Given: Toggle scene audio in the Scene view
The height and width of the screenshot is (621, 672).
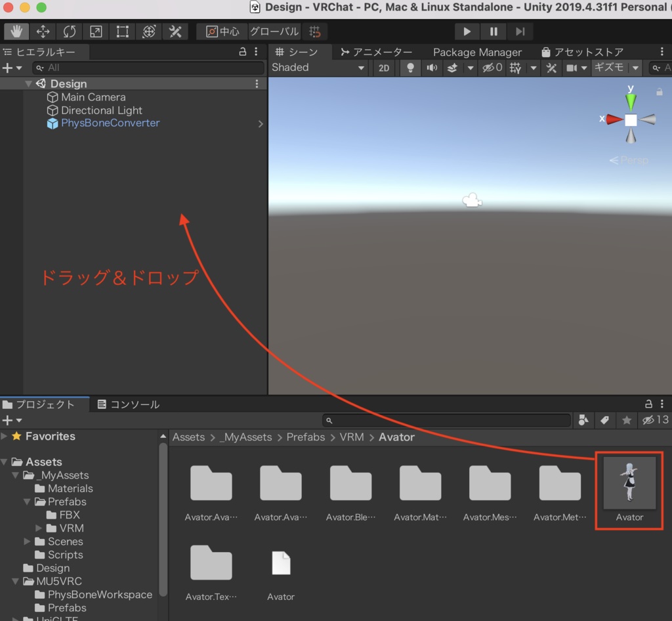Looking at the screenshot, I should 430,68.
